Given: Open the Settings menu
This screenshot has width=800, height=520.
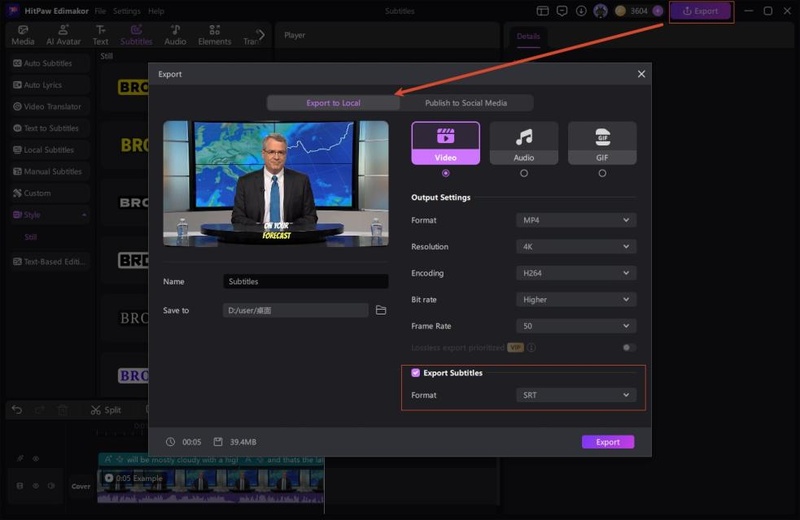Looking at the screenshot, I should pyautogui.click(x=127, y=11).
